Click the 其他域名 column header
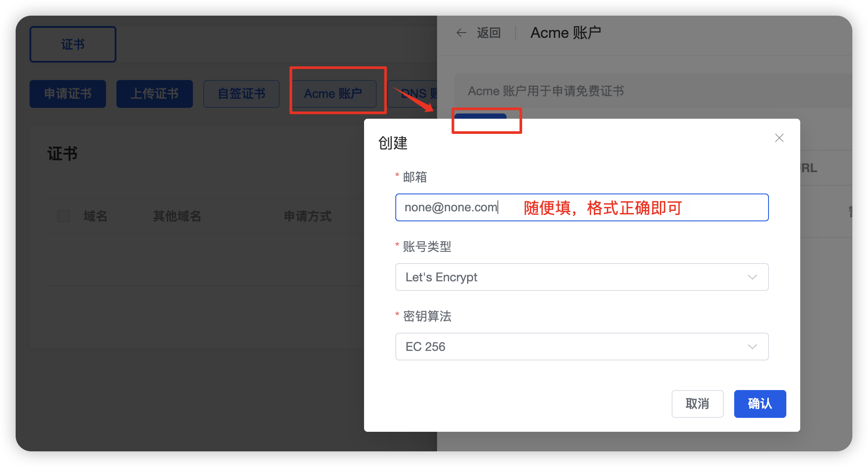Image resolution: width=868 pixels, height=467 pixels. [x=177, y=216]
